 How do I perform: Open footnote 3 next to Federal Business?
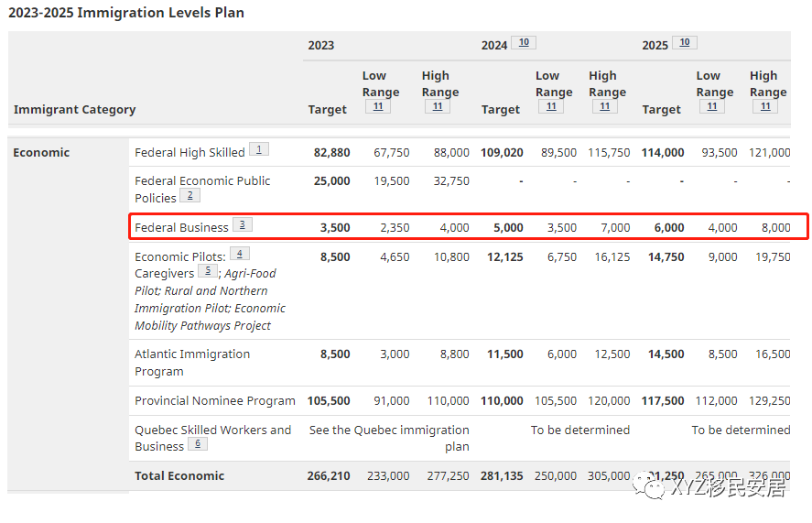243,224
